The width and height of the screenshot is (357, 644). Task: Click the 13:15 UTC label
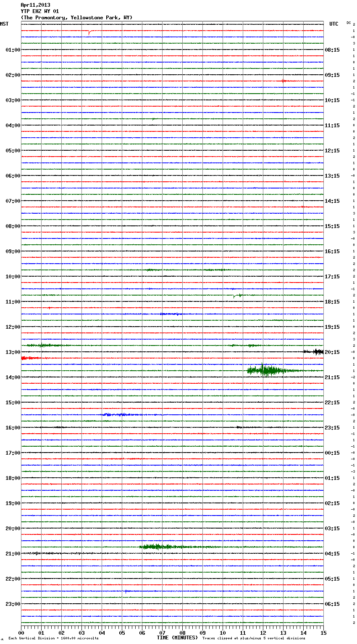tap(332, 176)
